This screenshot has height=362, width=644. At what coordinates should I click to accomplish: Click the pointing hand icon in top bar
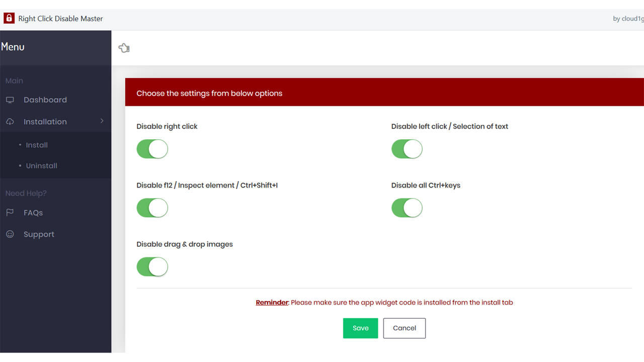[124, 48]
